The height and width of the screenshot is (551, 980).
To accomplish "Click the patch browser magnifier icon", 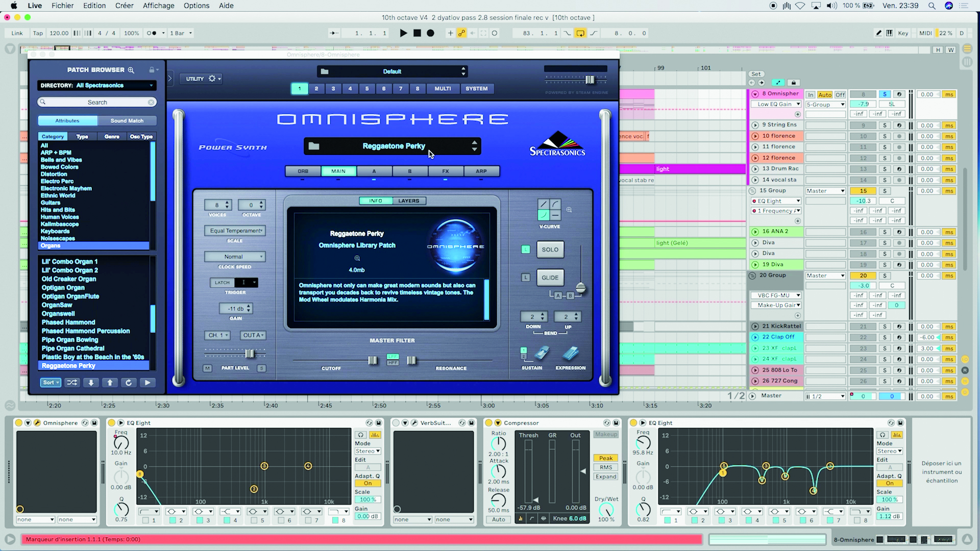I will click(131, 70).
